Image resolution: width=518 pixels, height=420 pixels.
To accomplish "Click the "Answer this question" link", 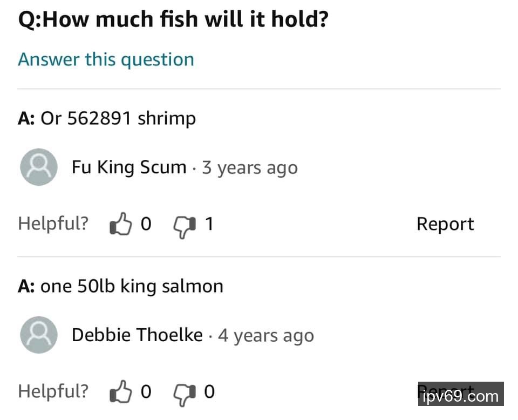I will [106, 59].
